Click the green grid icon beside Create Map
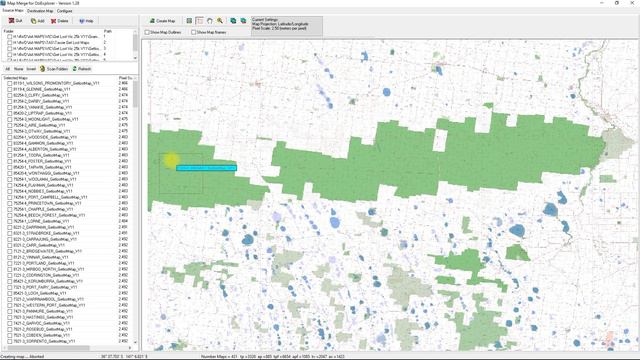Viewport: 640px width, 360px height. click(x=189, y=20)
